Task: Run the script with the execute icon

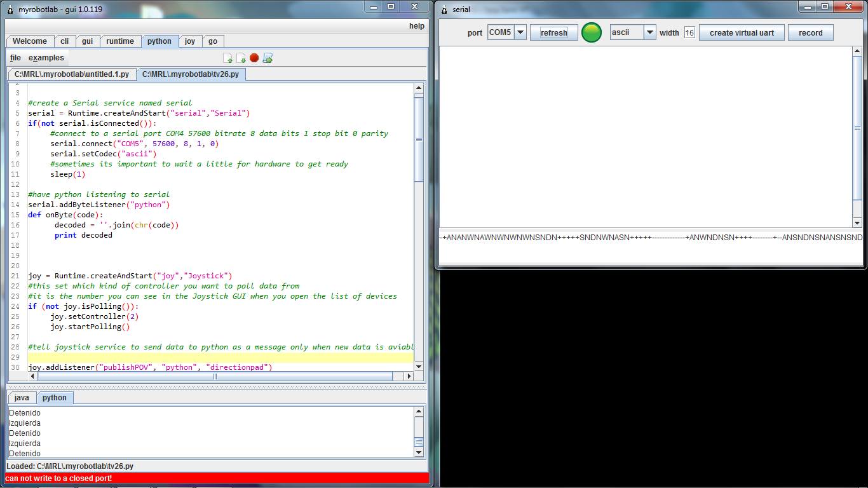Action: [268, 58]
